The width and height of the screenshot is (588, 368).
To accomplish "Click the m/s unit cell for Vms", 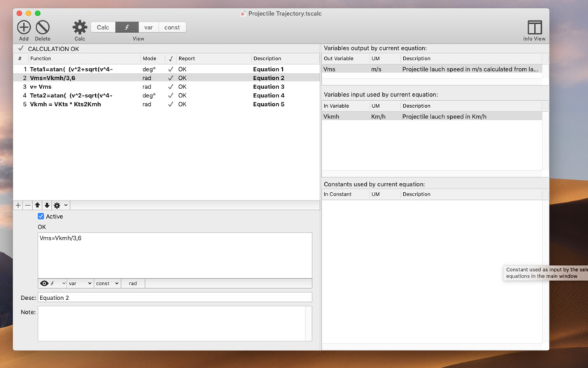I will click(376, 69).
